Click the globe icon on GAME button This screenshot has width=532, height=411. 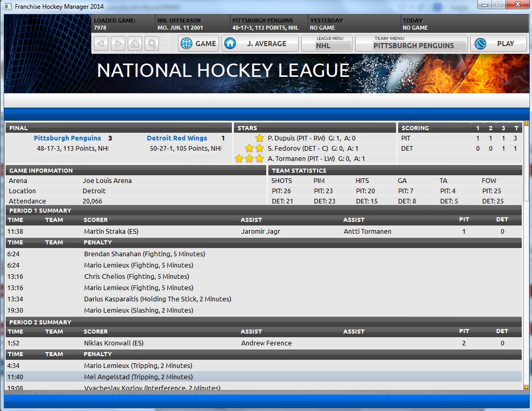186,44
